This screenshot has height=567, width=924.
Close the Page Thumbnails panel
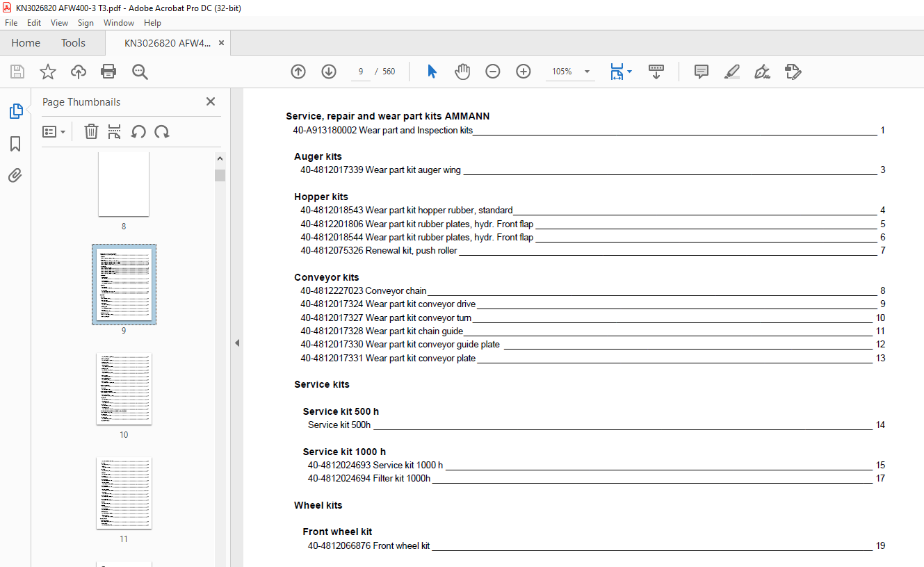(x=211, y=101)
